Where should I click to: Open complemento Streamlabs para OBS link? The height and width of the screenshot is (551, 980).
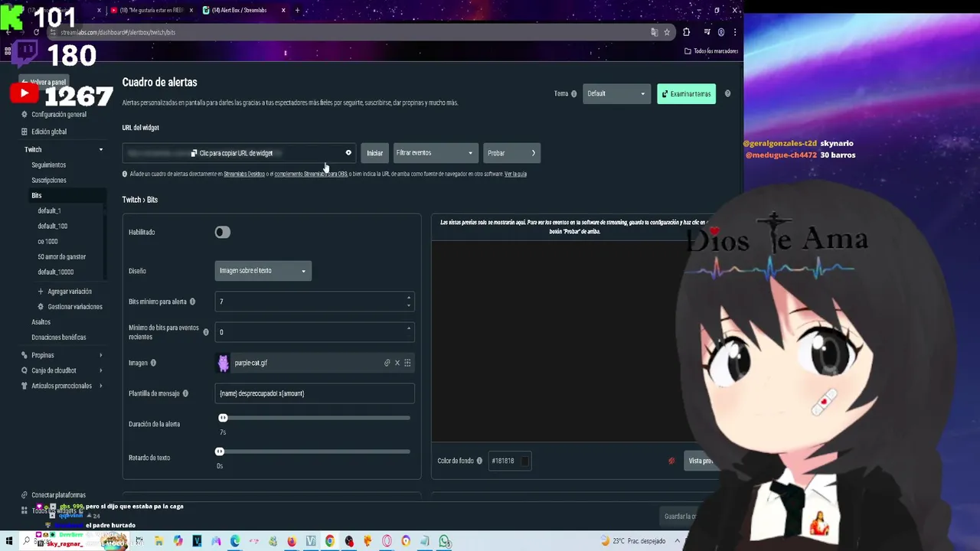pos(311,174)
